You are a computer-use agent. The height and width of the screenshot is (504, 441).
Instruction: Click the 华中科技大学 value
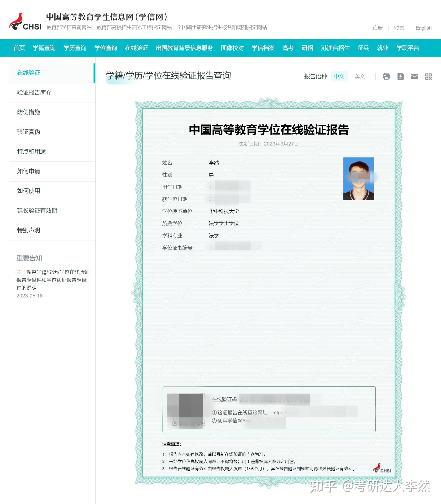coord(224,211)
